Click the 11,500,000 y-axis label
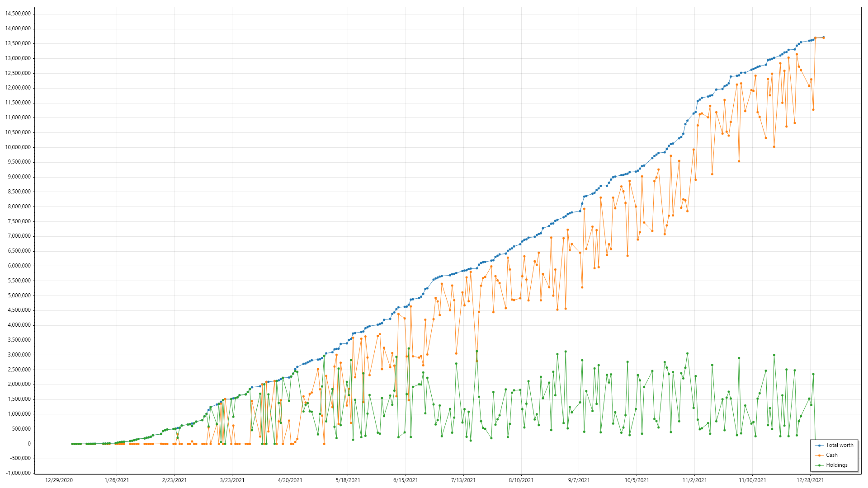868x488 pixels. click(x=18, y=103)
